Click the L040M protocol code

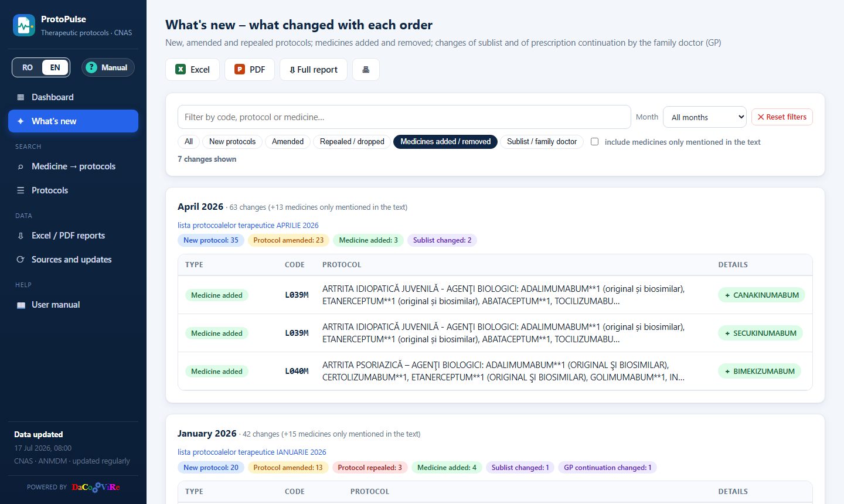297,371
